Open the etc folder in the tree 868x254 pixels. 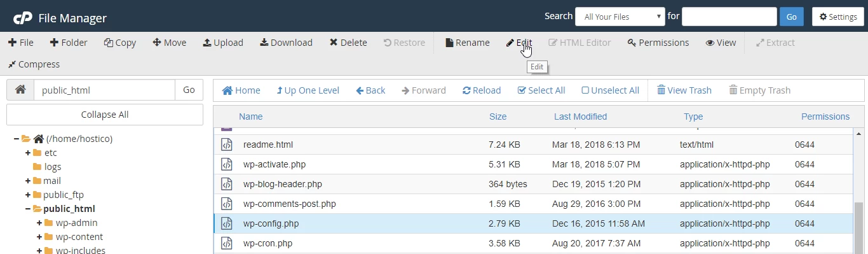tap(50, 153)
